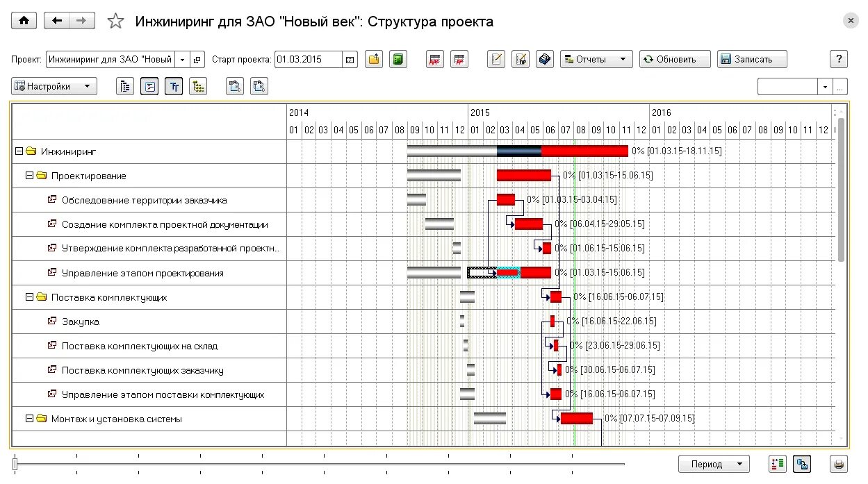The height and width of the screenshot is (484, 868).
Task: Click the Проект input field
Action: click(111, 60)
